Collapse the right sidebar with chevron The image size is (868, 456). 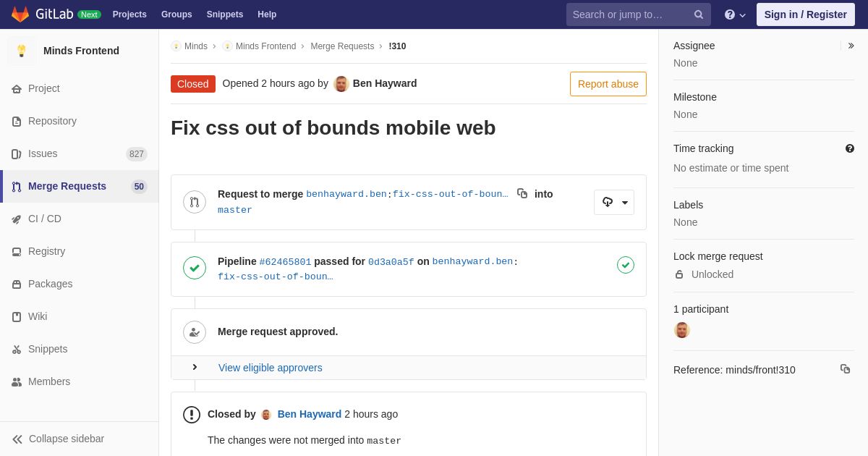[x=851, y=46]
